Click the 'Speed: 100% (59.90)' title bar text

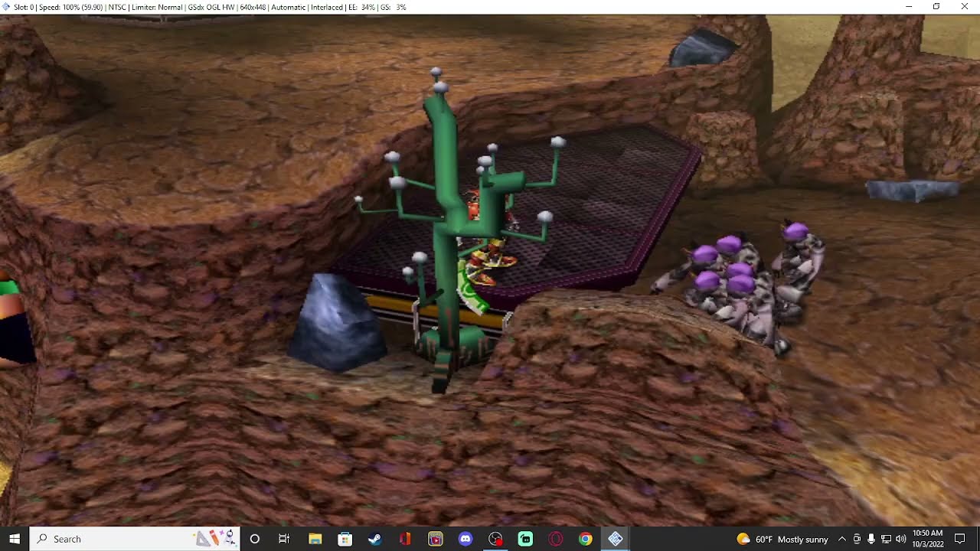pyautogui.click(x=73, y=7)
